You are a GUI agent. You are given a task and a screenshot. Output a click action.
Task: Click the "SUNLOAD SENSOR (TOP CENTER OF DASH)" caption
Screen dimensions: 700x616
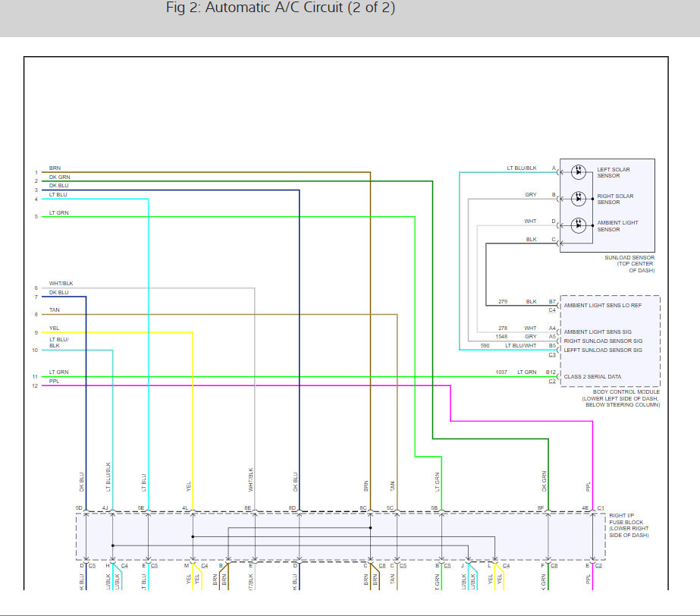(629, 264)
